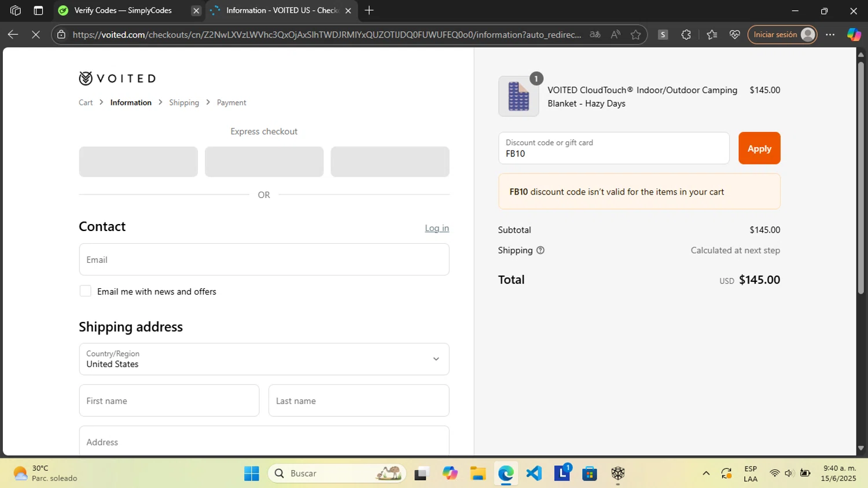
Task: Open the Windows Start menu
Action: tap(252, 474)
